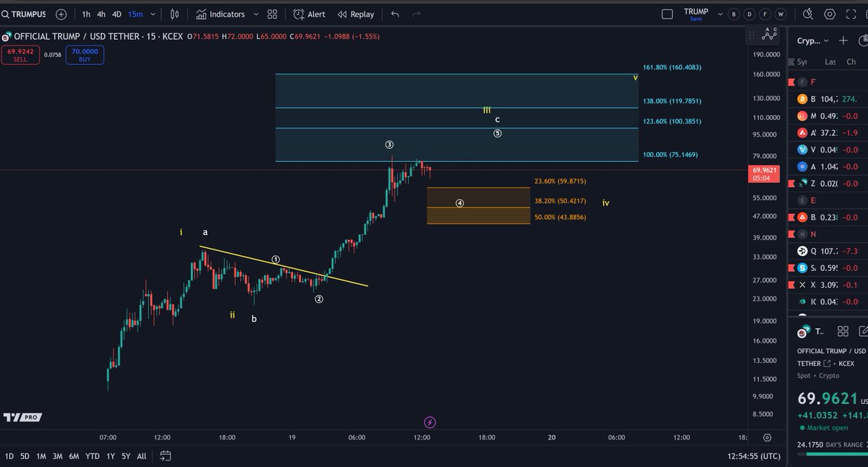Open indicator templates grid icon
Image resolution: width=868 pixels, height=467 pixels.
coord(272,14)
